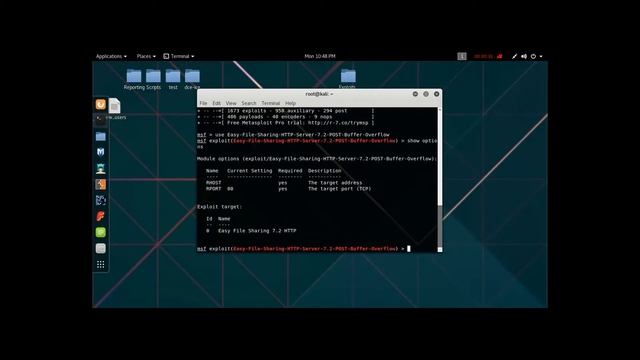This screenshot has width=640, height=360.
Task: Open the Places menu
Action: pyautogui.click(x=146, y=56)
